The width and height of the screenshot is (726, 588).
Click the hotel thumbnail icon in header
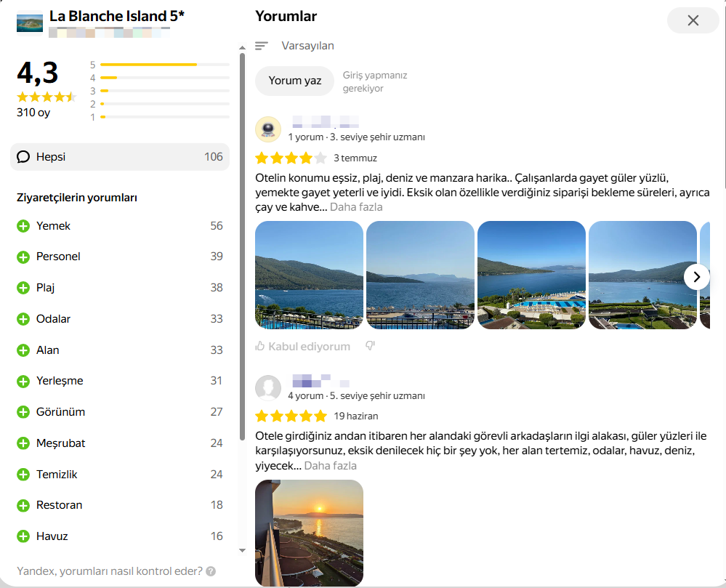(29, 20)
